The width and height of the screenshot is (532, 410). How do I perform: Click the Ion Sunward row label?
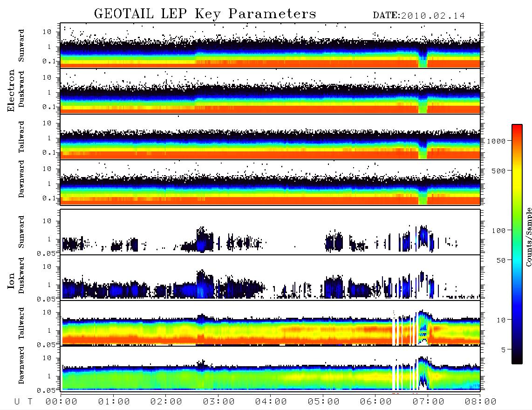(x=21, y=232)
